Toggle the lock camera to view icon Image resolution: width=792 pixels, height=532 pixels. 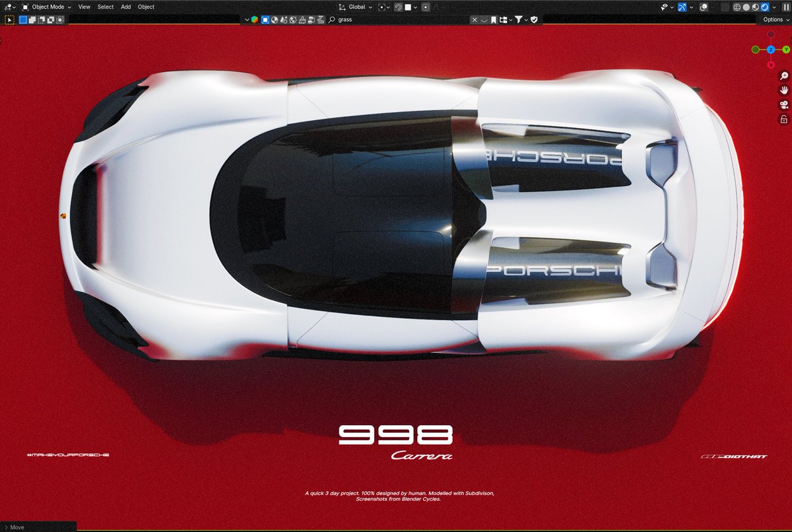pyautogui.click(x=783, y=119)
